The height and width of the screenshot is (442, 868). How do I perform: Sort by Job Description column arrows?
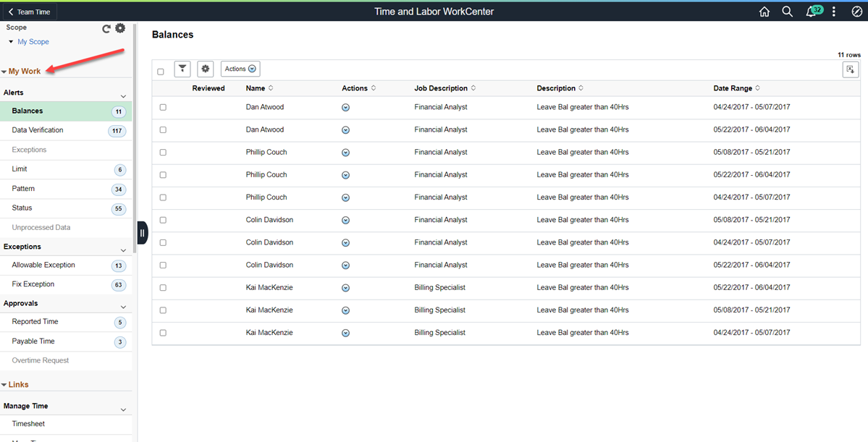473,88
